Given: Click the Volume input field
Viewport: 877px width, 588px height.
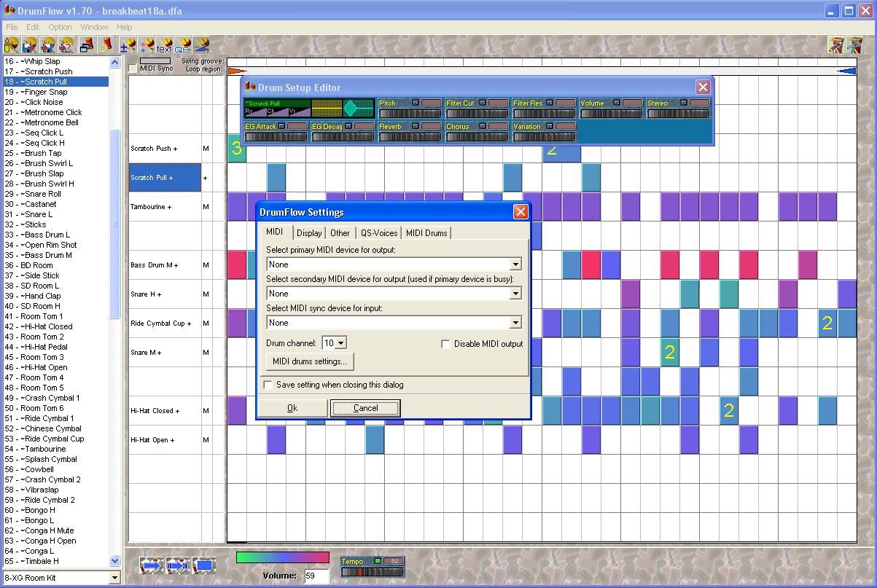Looking at the screenshot, I should pos(316,576).
